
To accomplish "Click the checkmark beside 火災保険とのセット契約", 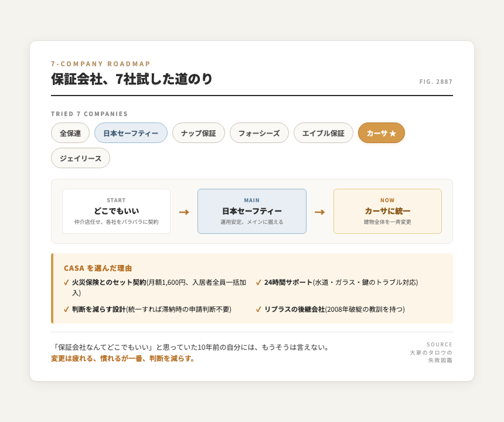I will pyautogui.click(x=66, y=283).
